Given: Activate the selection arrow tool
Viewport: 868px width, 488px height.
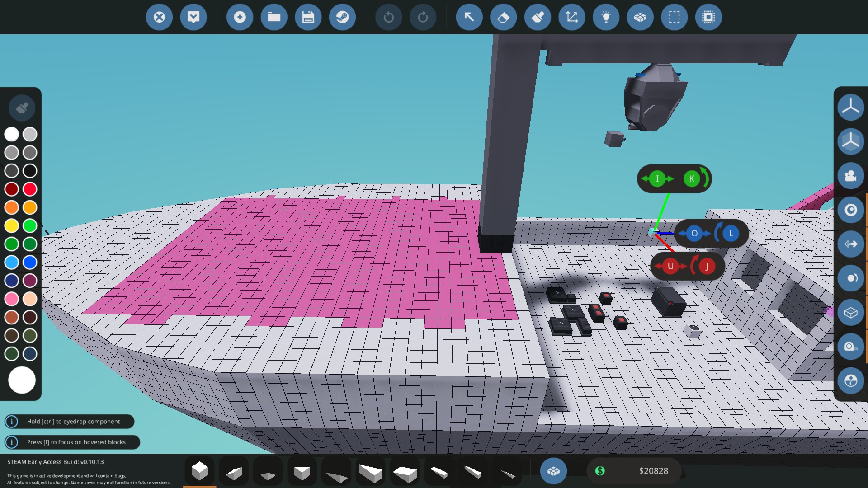Looking at the screenshot, I should tap(469, 17).
